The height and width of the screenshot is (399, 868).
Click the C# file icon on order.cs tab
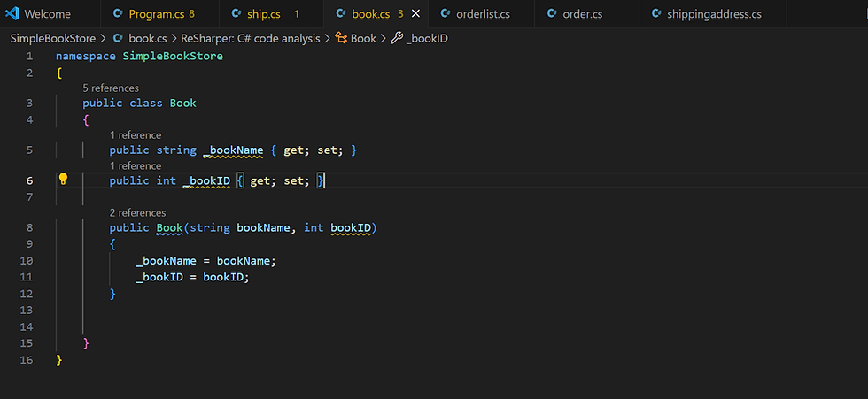pos(552,14)
